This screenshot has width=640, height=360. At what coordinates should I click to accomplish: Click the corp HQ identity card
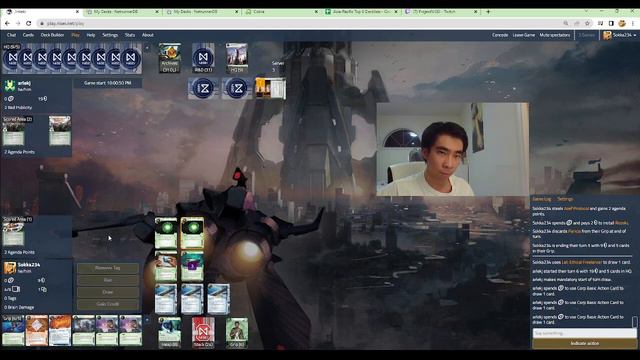coord(237,58)
